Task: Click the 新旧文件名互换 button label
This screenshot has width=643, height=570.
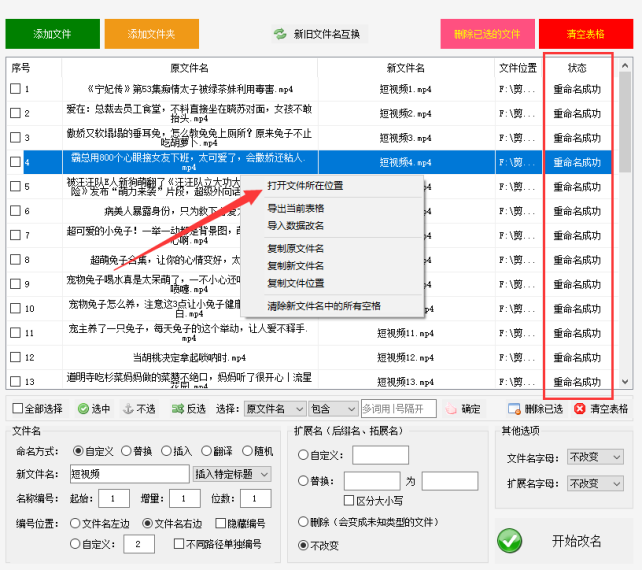Action: click(327, 34)
